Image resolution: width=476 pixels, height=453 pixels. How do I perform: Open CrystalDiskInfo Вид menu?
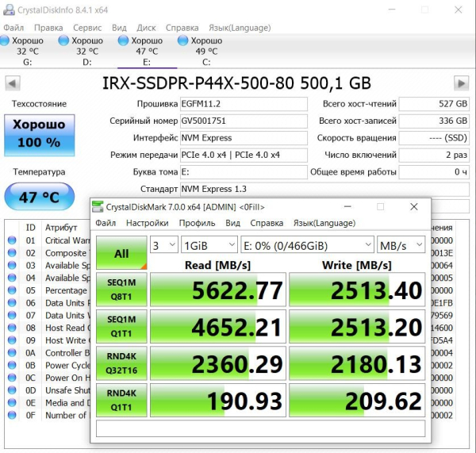click(119, 28)
